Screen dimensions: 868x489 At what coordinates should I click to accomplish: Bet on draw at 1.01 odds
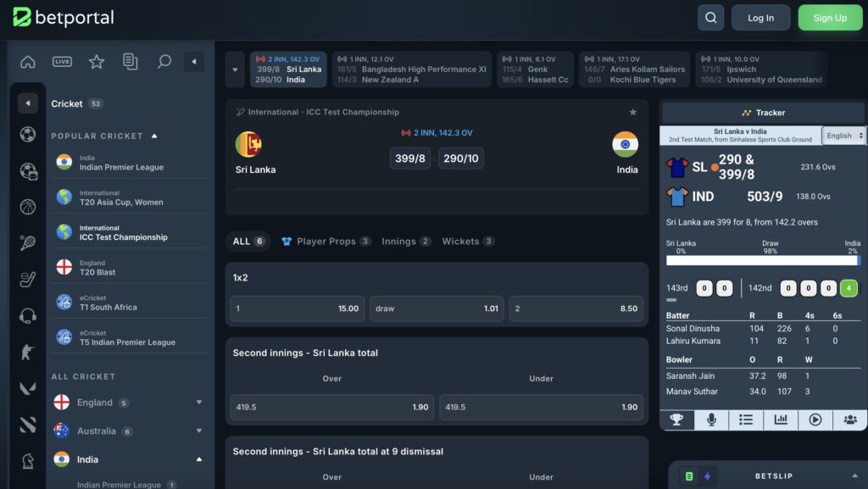(x=437, y=308)
